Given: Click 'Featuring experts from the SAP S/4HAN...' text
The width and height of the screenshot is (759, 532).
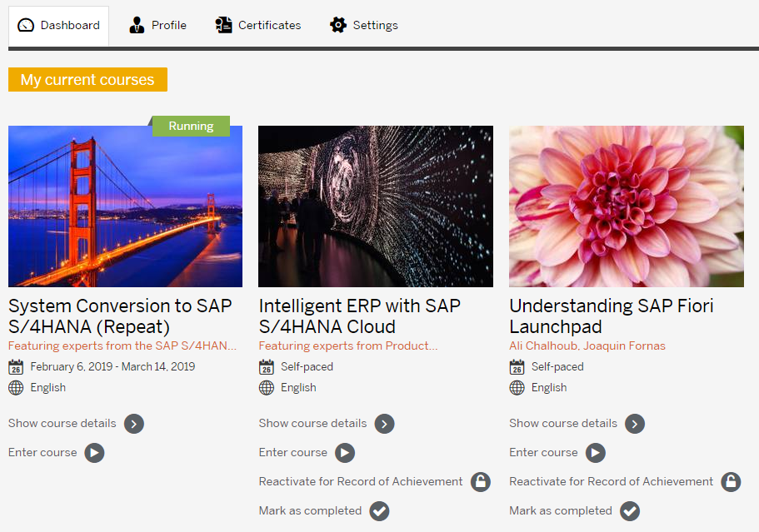Looking at the screenshot, I should tap(122, 346).
